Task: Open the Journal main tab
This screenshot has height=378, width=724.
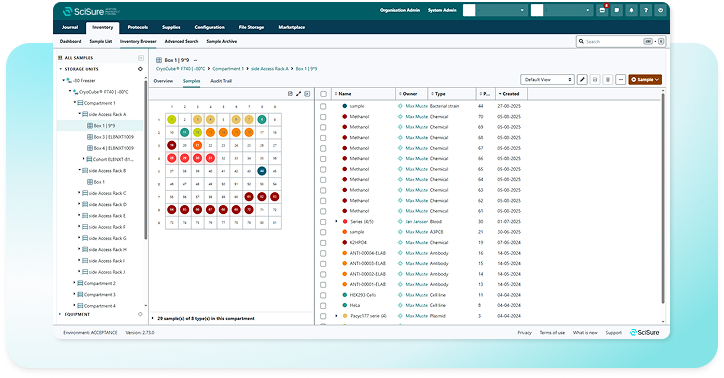Action: tap(70, 27)
